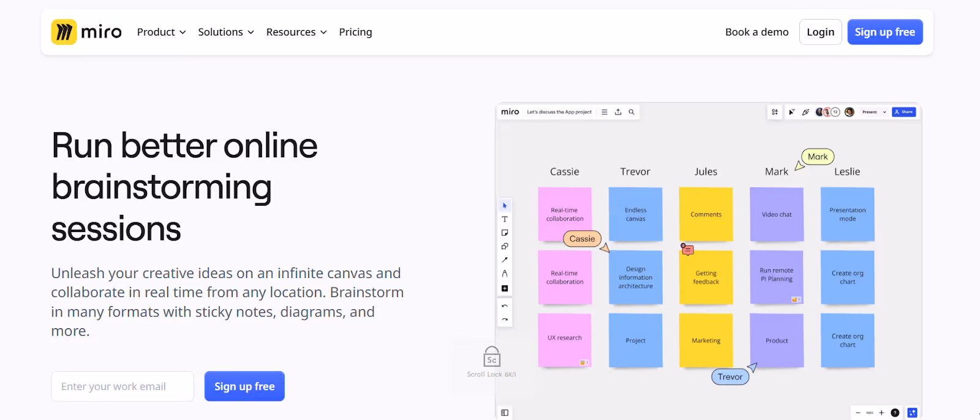Select the yellow Comments sticky note

(x=706, y=214)
